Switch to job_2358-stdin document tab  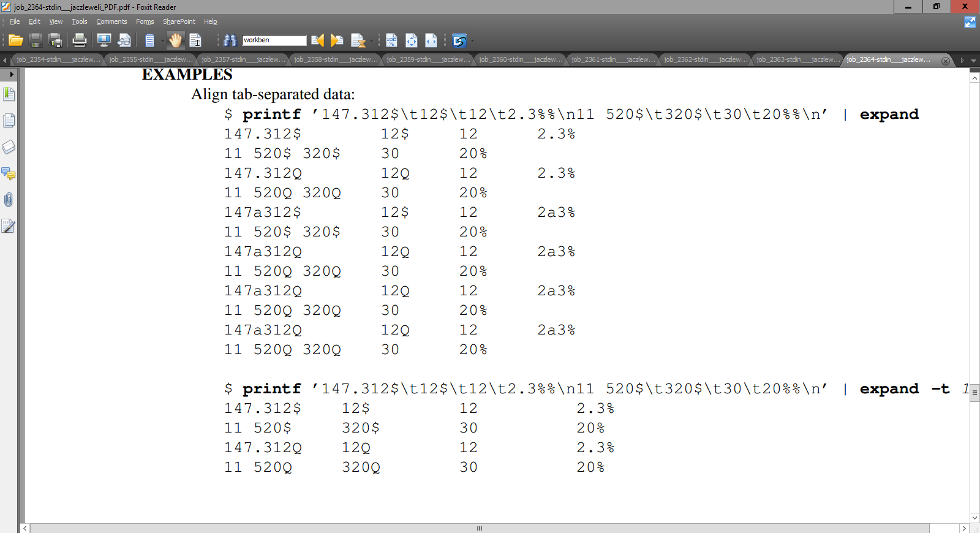(335, 59)
